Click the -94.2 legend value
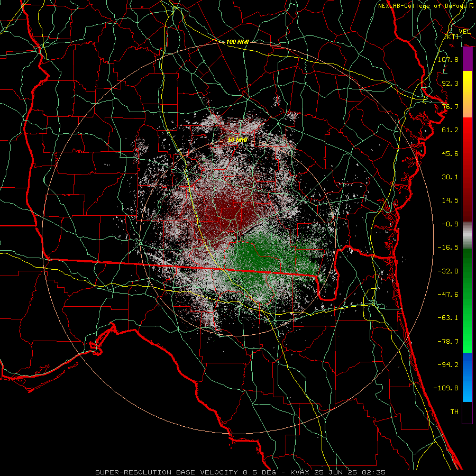The height and width of the screenshot is (476, 476). [448, 365]
